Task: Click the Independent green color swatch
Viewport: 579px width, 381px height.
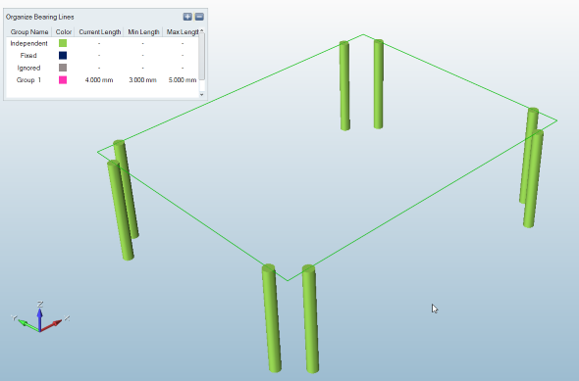Action: coord(63,43)
